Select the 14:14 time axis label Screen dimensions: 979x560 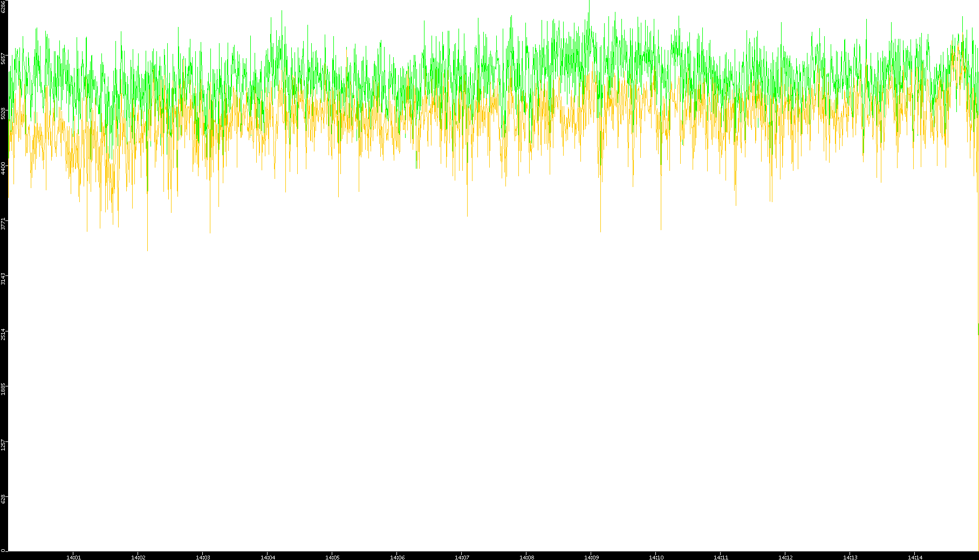point(915,557)
